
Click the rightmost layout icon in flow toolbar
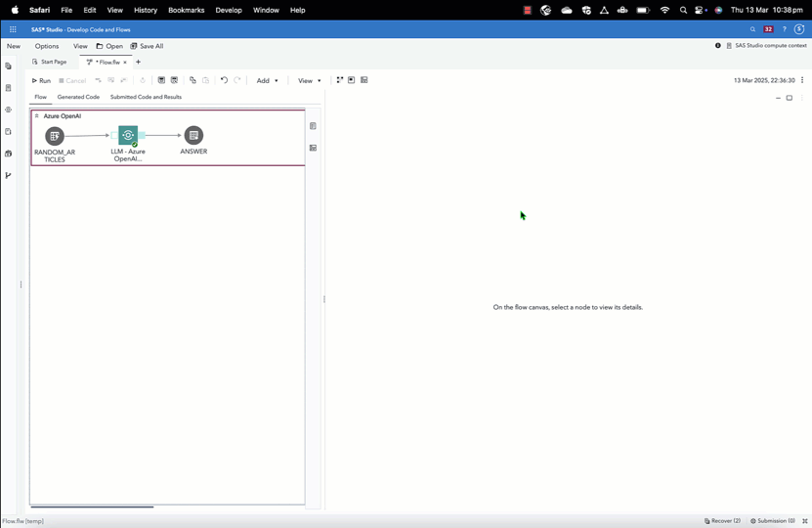pyautogui.click(x=364, y=80)
